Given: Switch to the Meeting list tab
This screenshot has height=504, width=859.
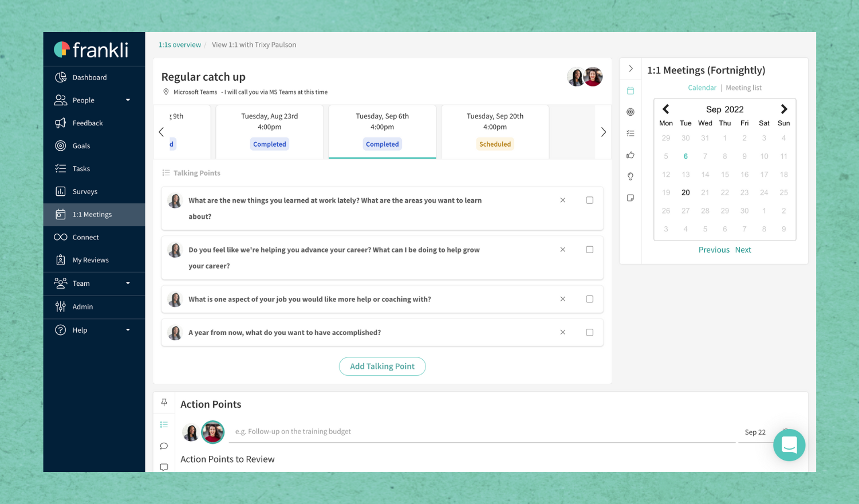Looking at the screenshot, I should 743,87.
